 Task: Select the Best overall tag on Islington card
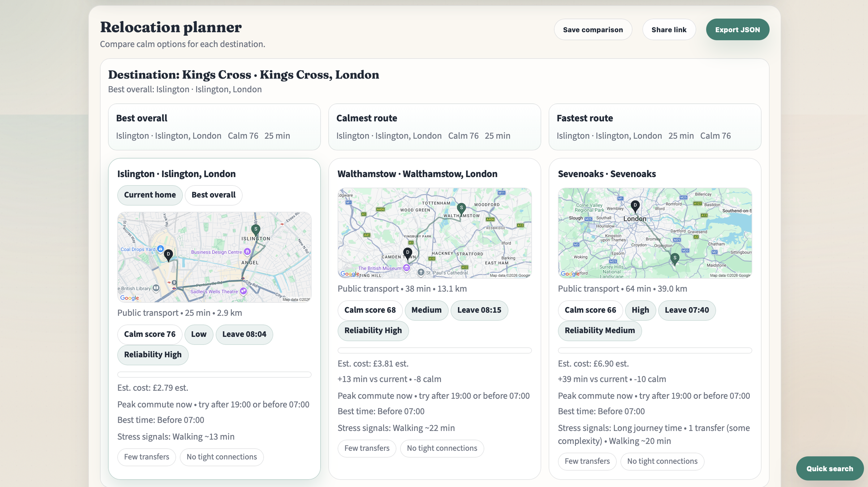213,195
